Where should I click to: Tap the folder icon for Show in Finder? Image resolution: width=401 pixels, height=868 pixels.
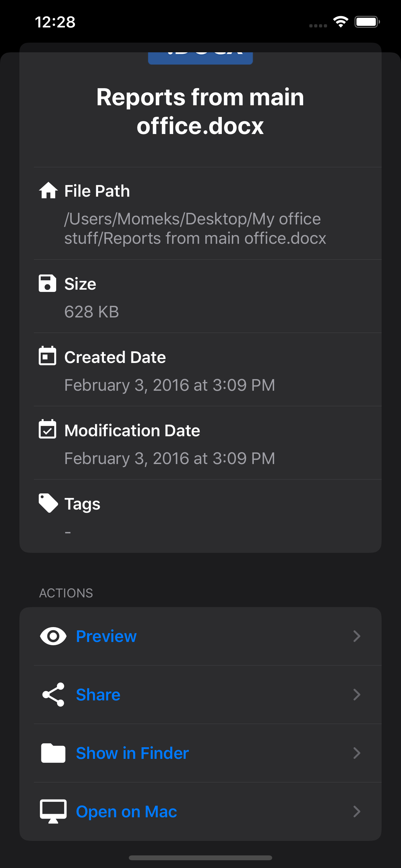(53, 753)
